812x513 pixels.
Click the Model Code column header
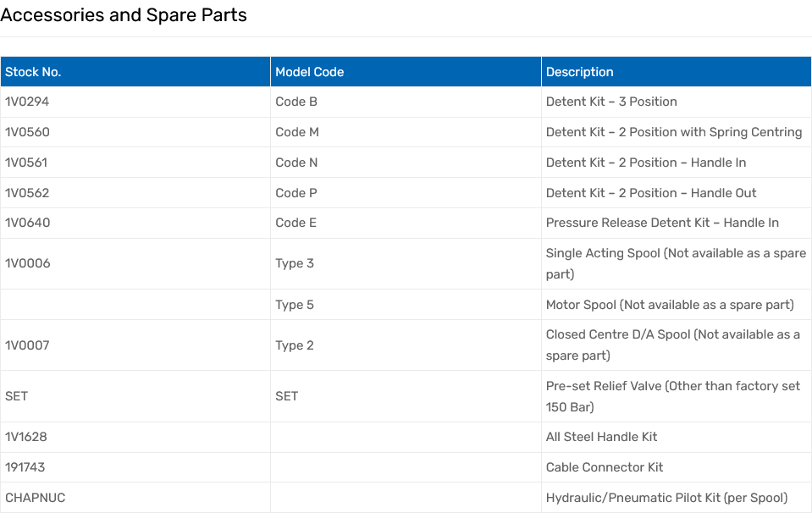pos(310,72)
